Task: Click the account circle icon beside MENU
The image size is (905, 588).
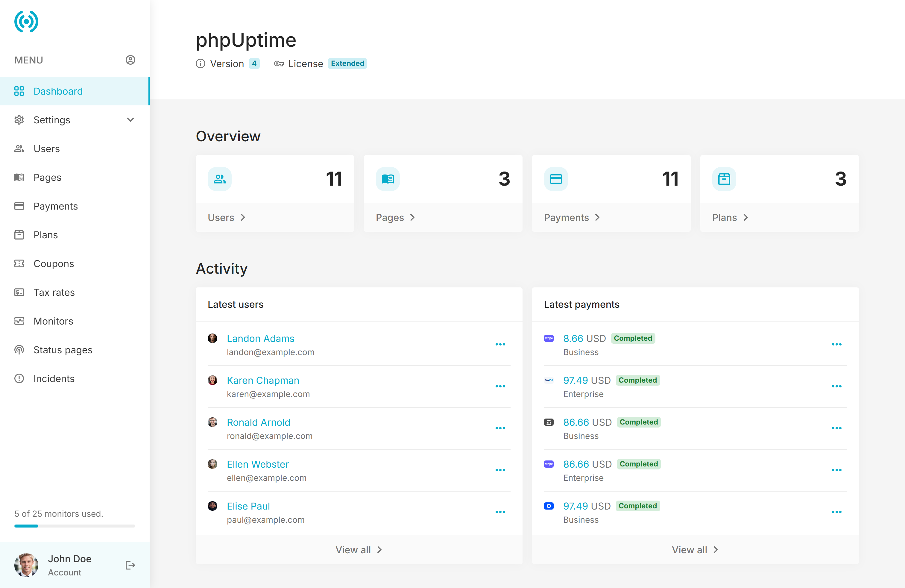Action: pos(130,60)
